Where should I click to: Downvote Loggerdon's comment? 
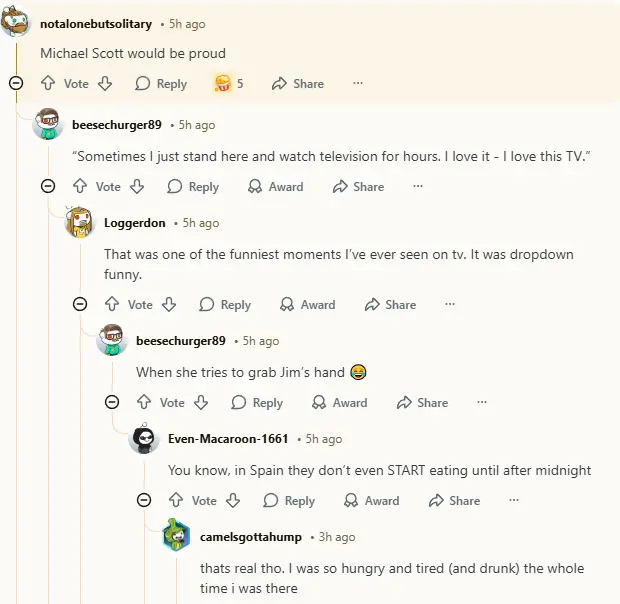[x=169, y=304]
